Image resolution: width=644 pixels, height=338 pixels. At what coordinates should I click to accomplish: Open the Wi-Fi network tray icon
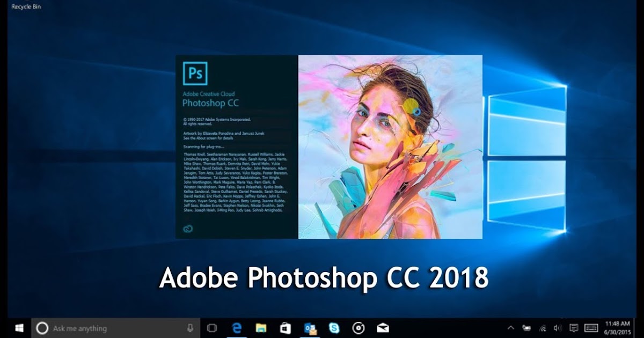click(x=543, y=328)
